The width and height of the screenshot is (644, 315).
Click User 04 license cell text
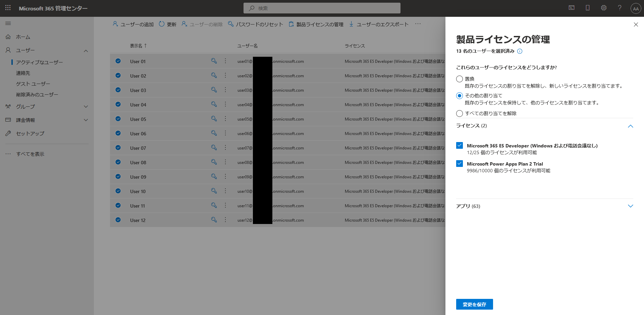pyautogui.click(x=395, y=104)
